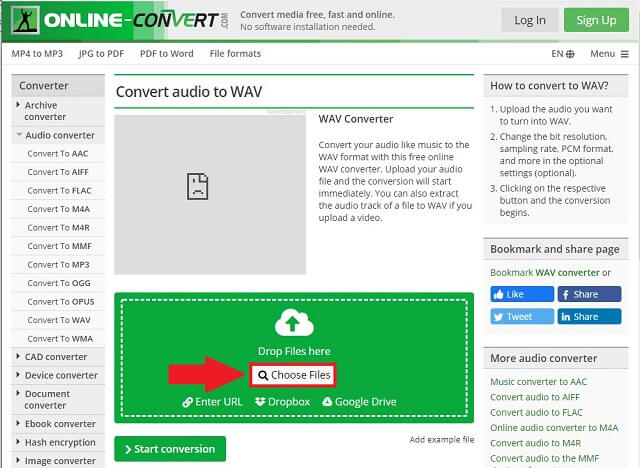This screenshot has width=640, height=468.
Task: Open the hamburger Menu icon
Action: tap(624, 54)
